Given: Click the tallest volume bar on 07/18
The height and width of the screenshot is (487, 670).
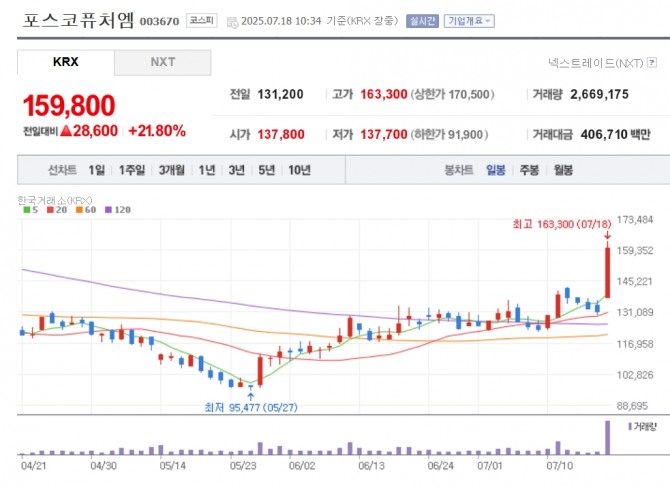Looking at the screenshot, I should point(607,437).
